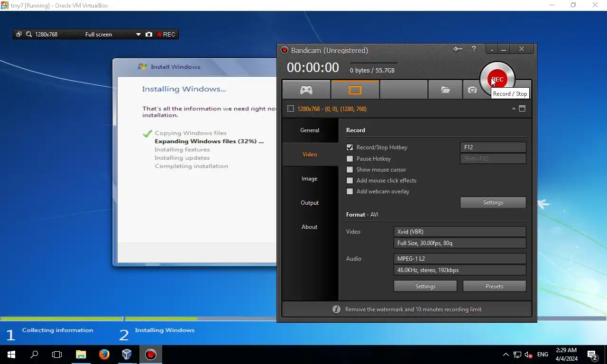This screenshot has width=607, height=364.
Task: Click the Shift+F12 pause hotkey field
Action: 493,159
